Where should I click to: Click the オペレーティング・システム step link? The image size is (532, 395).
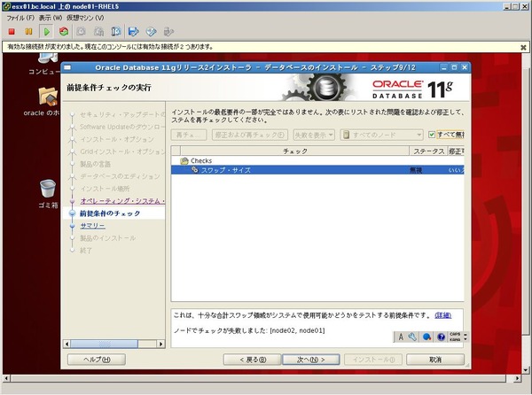(122, 201)
